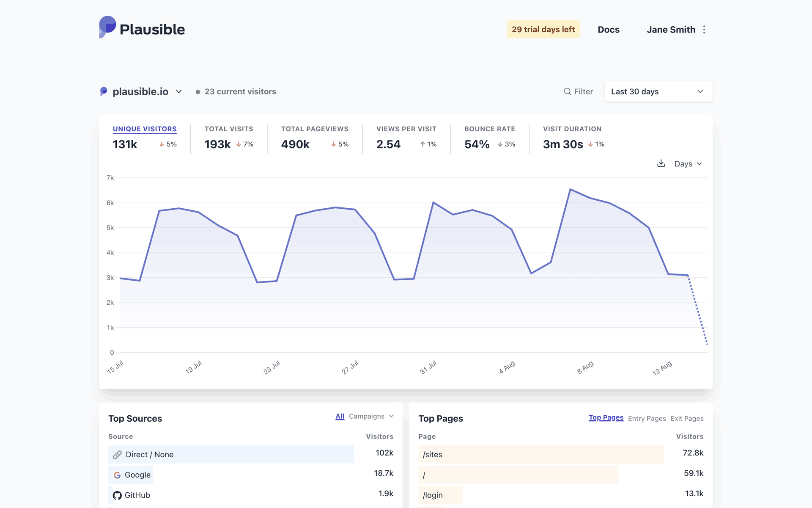812x508 pixels.
Task: Click the 13.1k /login visitors count
Action: click(x=694, y=494)
